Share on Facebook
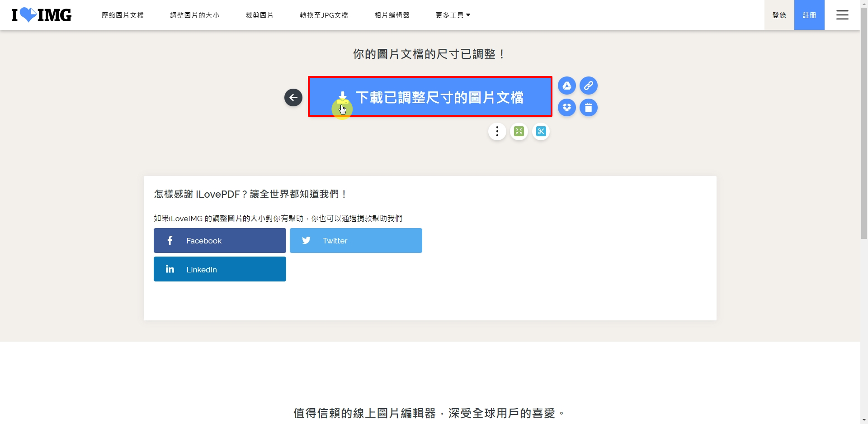Viewport: 868px width, 424px height. tap(220, 240)
